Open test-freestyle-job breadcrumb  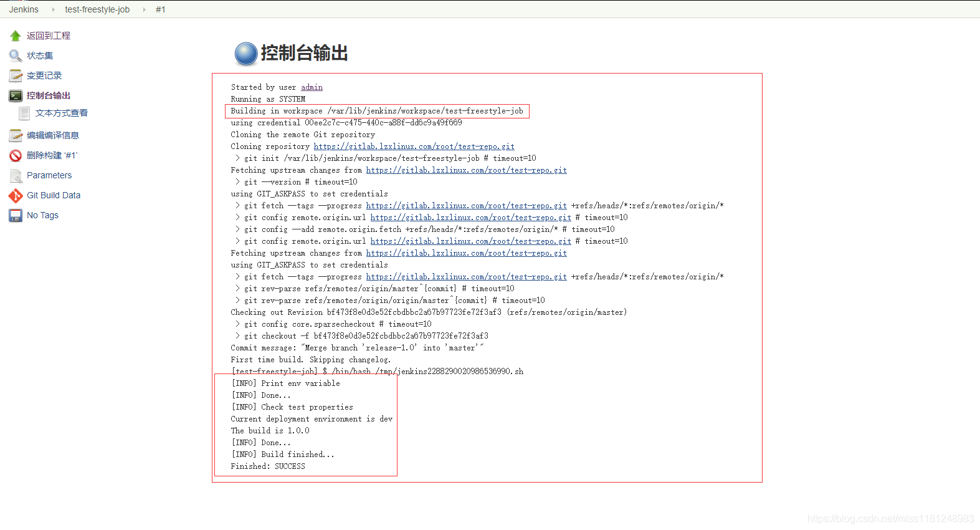(x=97, y=9)
